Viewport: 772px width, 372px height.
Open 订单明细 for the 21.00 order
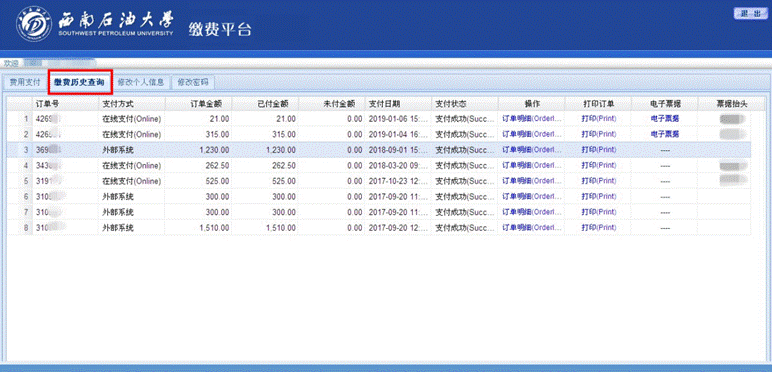[x=532, y=119]
